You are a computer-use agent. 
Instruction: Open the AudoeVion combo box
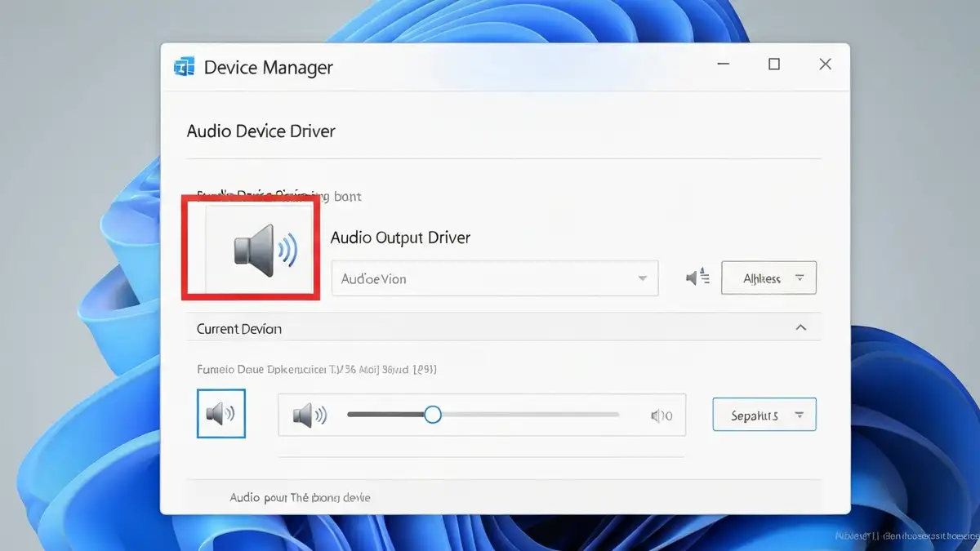(495, 278)
